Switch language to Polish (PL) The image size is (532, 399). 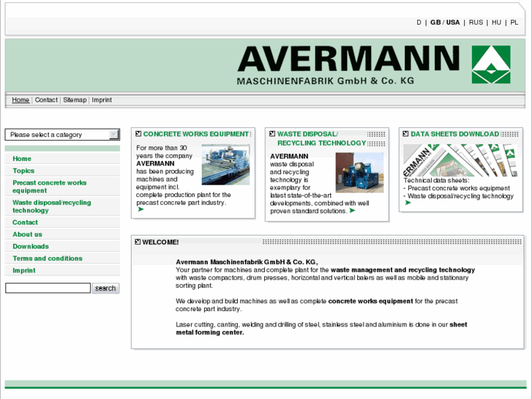pos(514,23)
